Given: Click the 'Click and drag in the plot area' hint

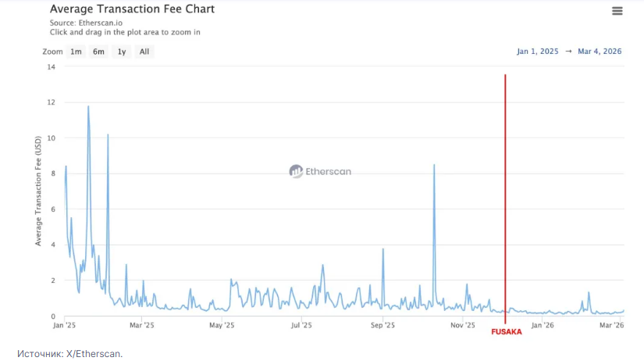Looking at the screenshot, I should point(125,32).
